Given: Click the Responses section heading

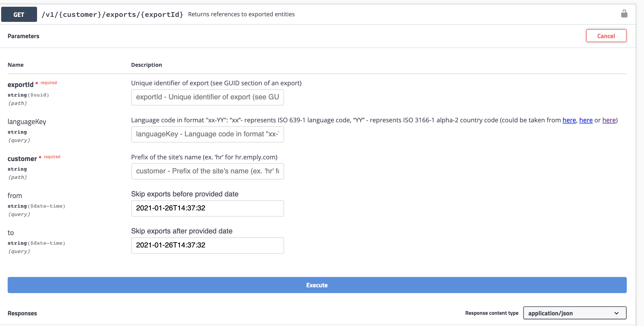Looking at the screenshot, I should coord(22,313).
